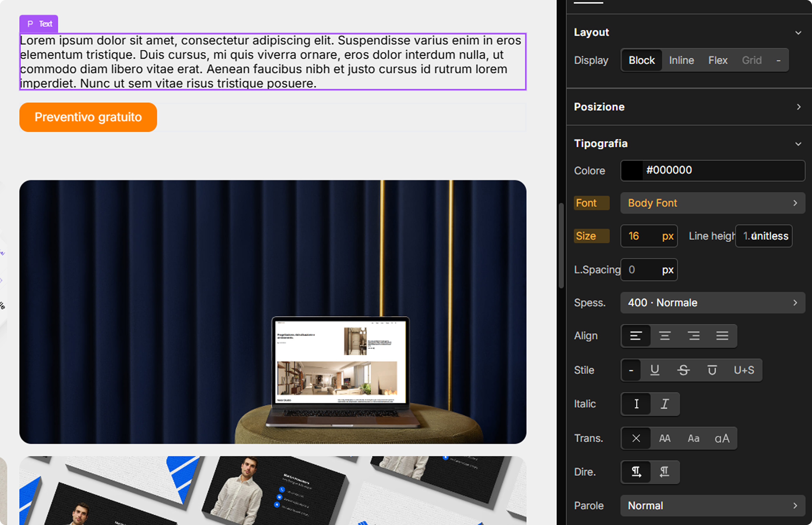Click the P Text element tag
The height and width of the screenshot is (525, 812).
39,24
